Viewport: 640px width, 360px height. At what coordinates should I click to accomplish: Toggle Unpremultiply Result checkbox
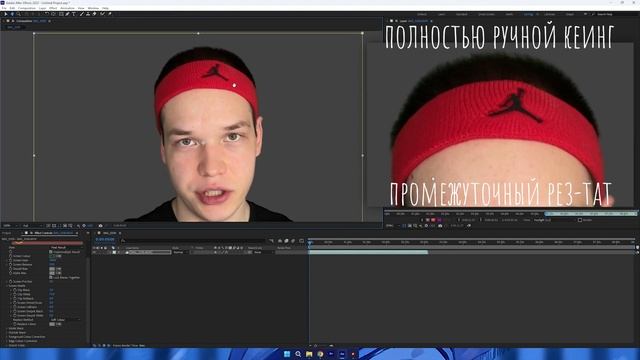point(51,252)
